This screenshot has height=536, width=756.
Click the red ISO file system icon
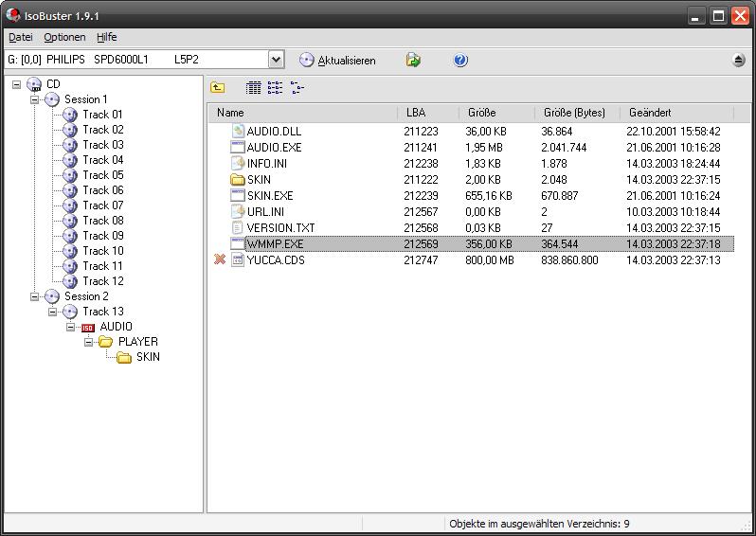[x=88, y=328]
